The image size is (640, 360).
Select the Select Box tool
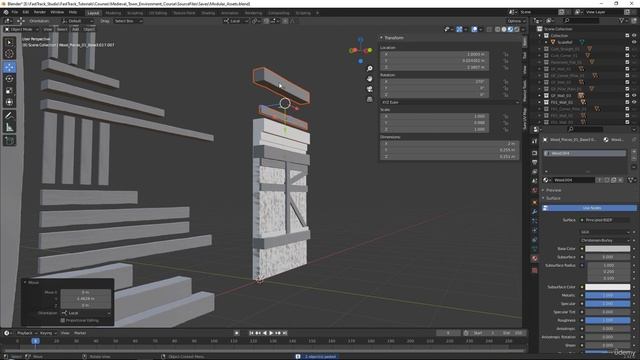point(9,42)
